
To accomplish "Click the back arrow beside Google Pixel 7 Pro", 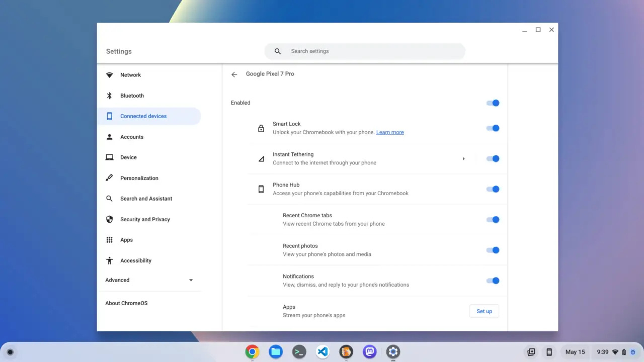I will point(234,74).
